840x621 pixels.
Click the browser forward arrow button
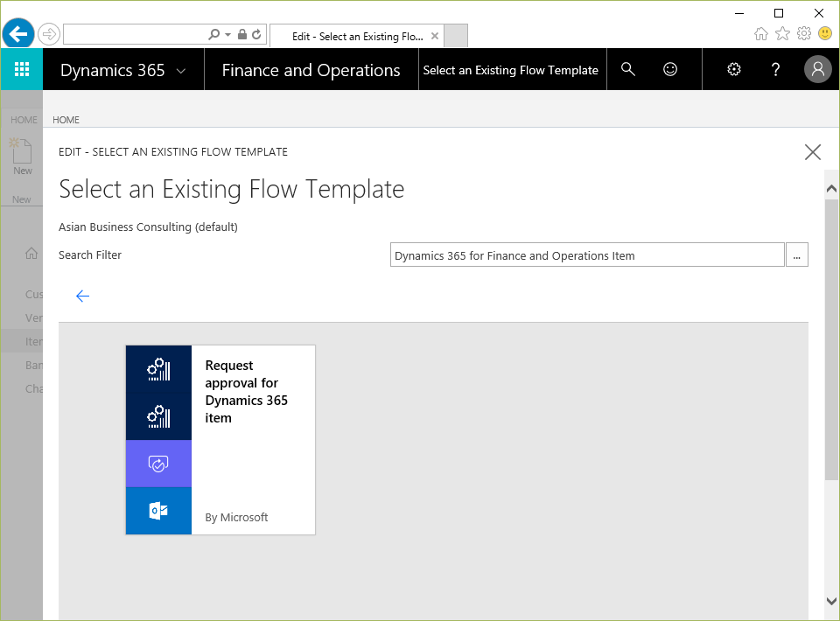(49, 35)
